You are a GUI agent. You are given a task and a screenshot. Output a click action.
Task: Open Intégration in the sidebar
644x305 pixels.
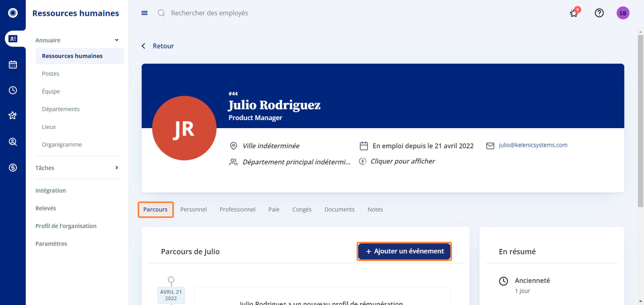point(51,191)
